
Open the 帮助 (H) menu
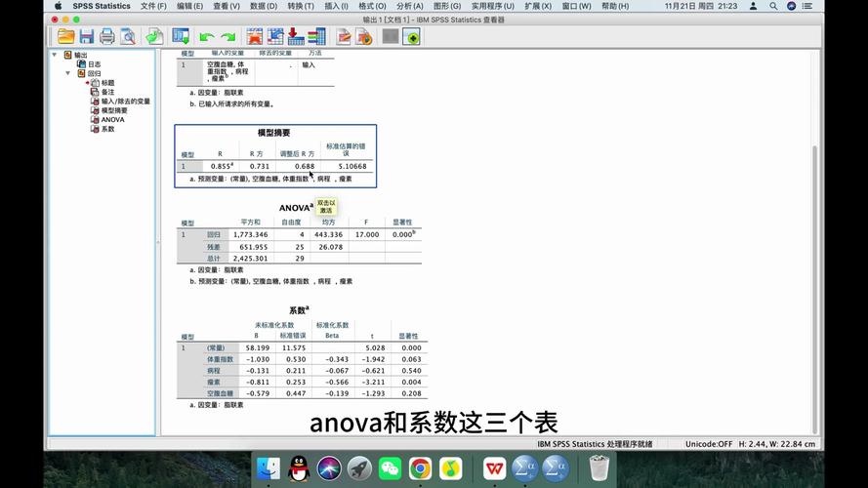(615, 6)
